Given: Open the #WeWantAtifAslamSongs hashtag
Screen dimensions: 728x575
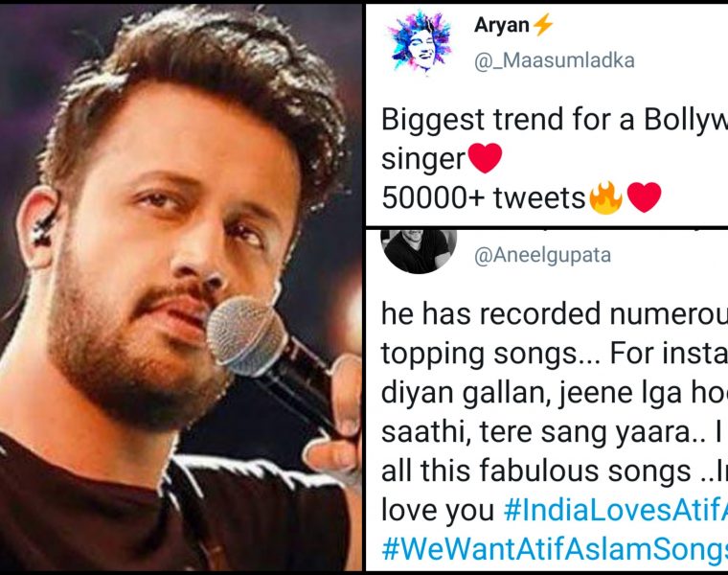Looking at the screenshot, I should pyautogui.click(x=555, y=549).
